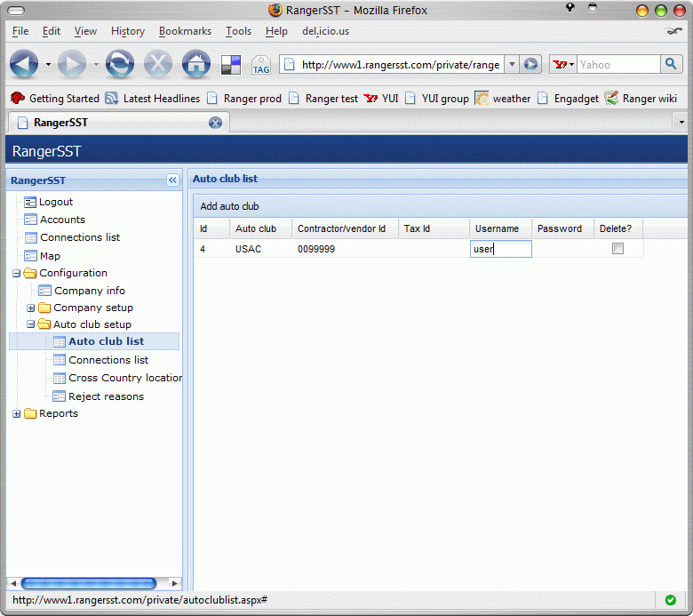Click the Home toolbar icon

click(x=195, y=64)
